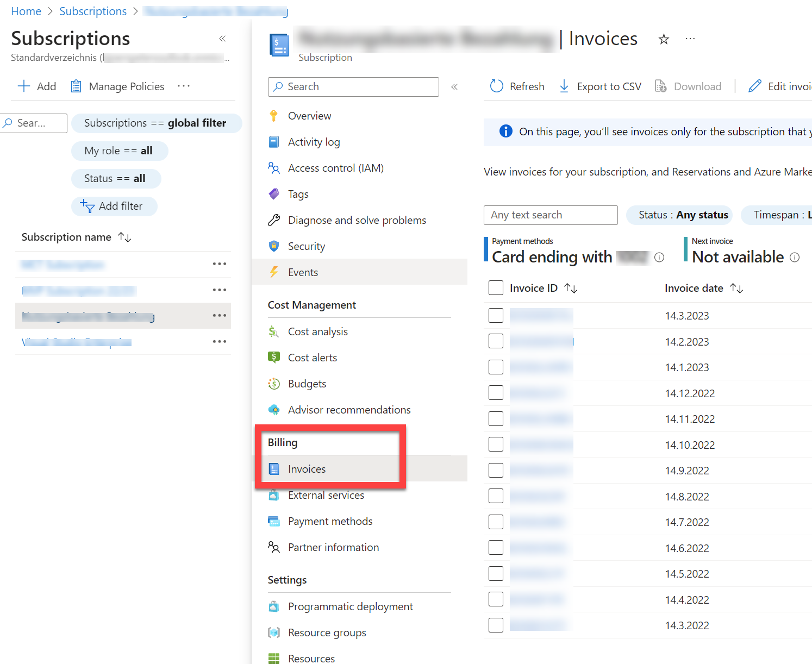Open ellipsis menu for the last subscription row

220,342
